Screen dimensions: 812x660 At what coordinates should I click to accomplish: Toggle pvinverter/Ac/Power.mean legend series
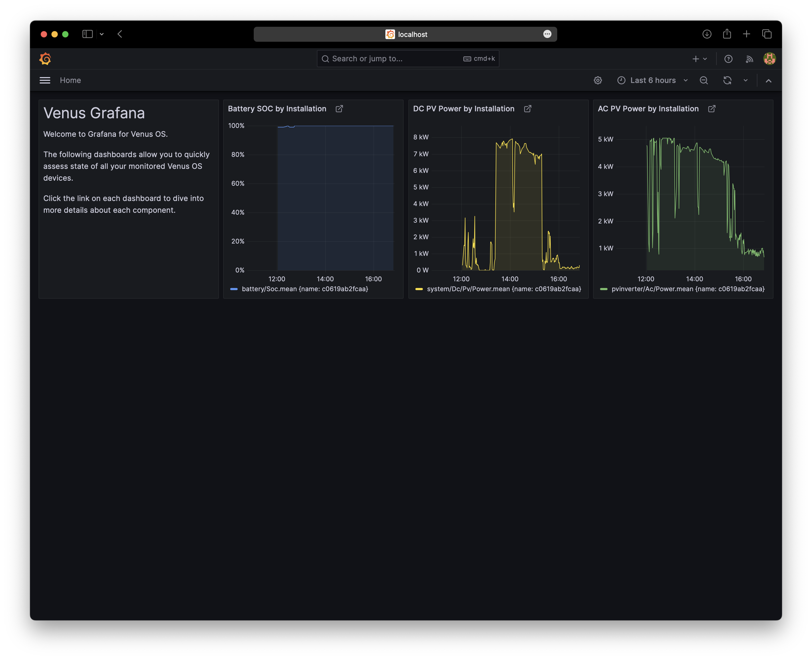tap(688, 289)
